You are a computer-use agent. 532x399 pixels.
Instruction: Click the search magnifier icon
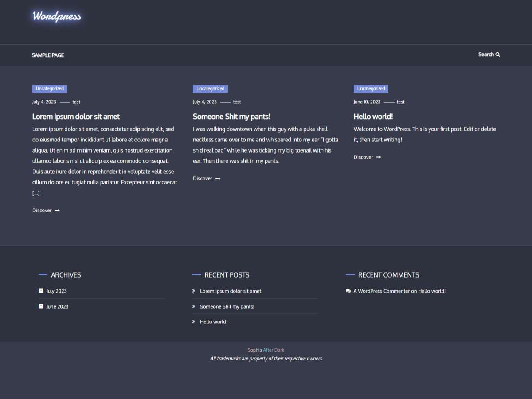click(498, 55)
